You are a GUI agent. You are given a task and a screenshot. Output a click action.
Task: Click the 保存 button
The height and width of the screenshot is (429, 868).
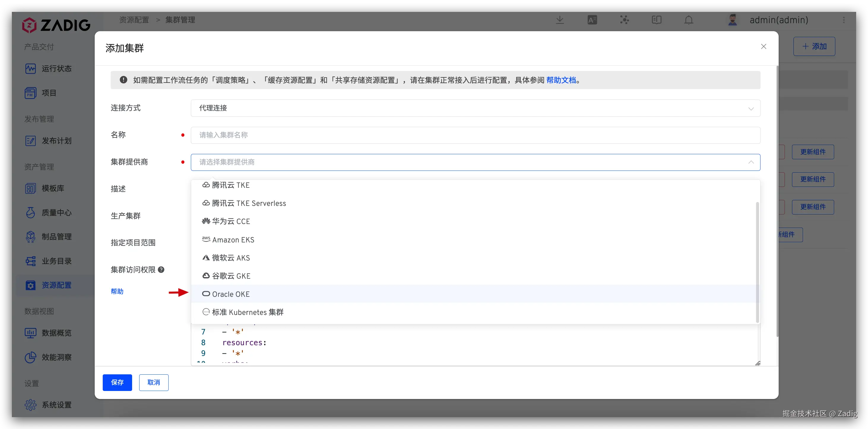coord(117,382)
